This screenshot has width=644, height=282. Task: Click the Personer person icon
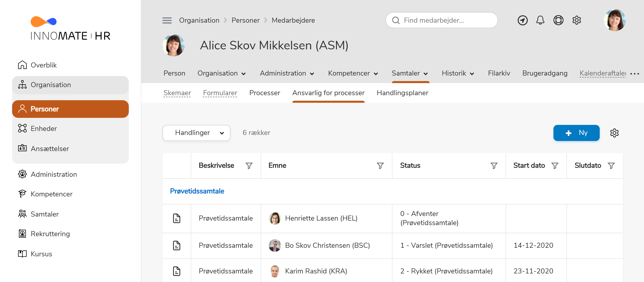click(22, 109)
